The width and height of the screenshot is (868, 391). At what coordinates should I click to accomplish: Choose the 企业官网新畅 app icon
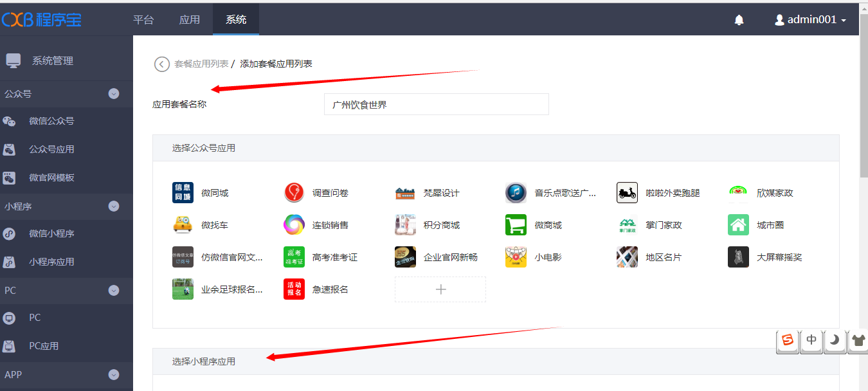point(405,257)
